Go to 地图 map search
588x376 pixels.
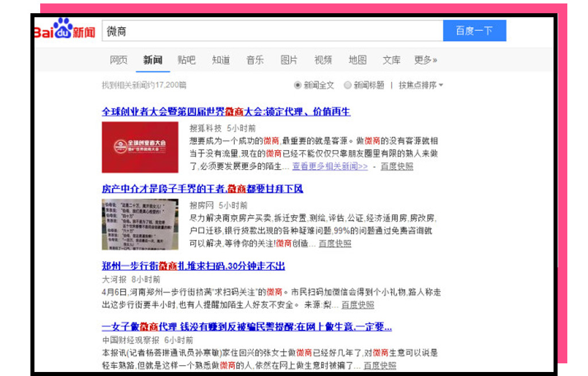point(357,59)
